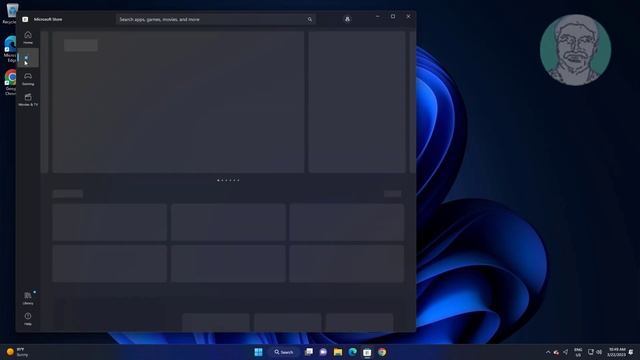This screenshot has height=360, width=640.
Task: Open the Chat app on the taskbar
Action: 323,352
